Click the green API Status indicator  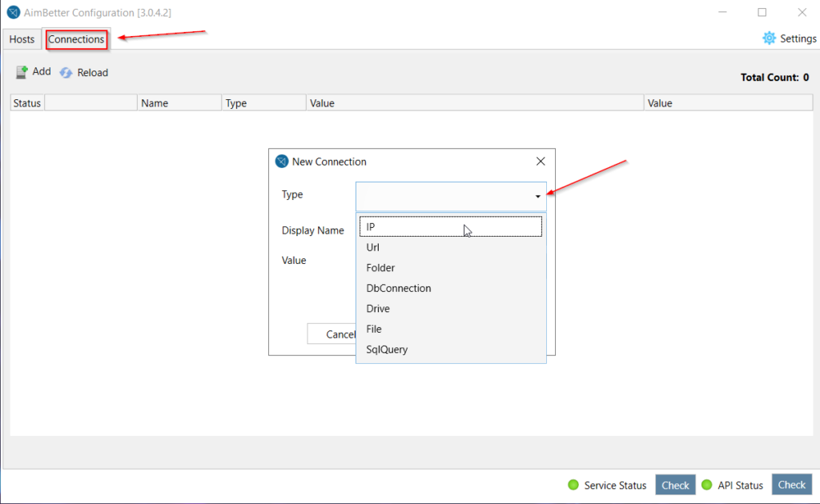pyautogui.click(x=707, y=485)
